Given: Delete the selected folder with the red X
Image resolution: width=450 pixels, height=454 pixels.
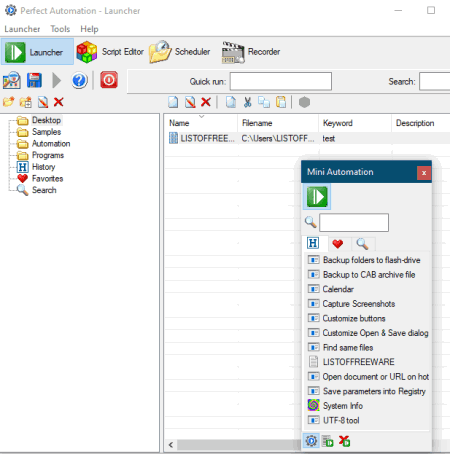Looking at the screenshot, I should pyautogui.click(x=59, y=102).
